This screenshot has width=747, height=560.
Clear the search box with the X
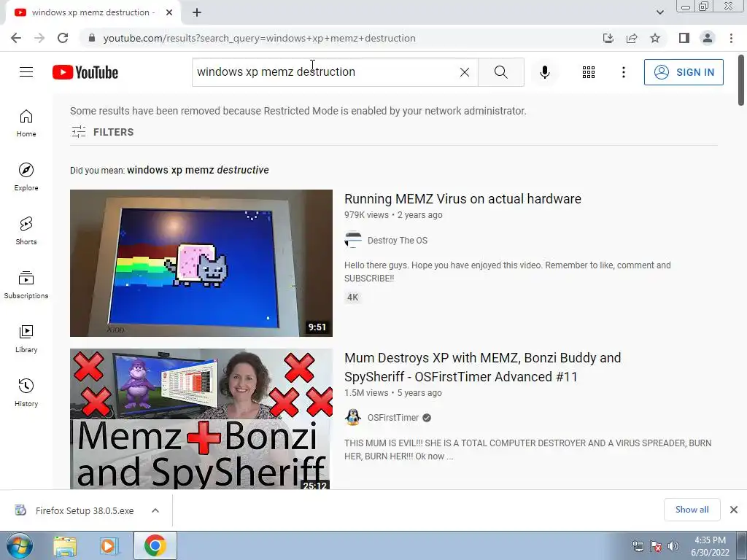click(x=465, y=72)
